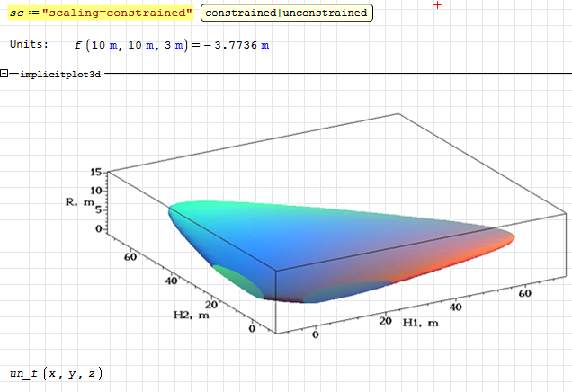Click the 60 tick on H1 axis

[x=523, y=294]
